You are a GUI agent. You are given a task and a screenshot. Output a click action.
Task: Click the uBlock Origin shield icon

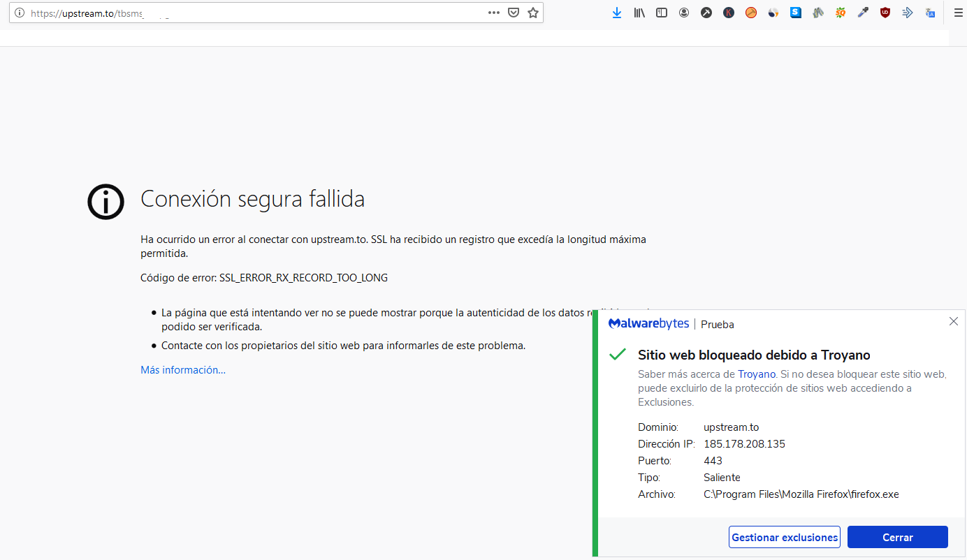point(885,13)
